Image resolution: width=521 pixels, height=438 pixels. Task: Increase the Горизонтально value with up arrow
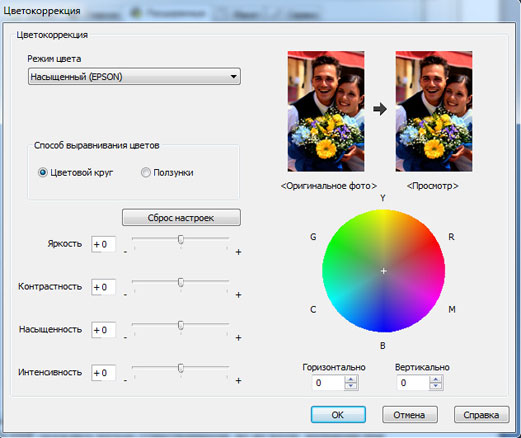click(351, 379)
